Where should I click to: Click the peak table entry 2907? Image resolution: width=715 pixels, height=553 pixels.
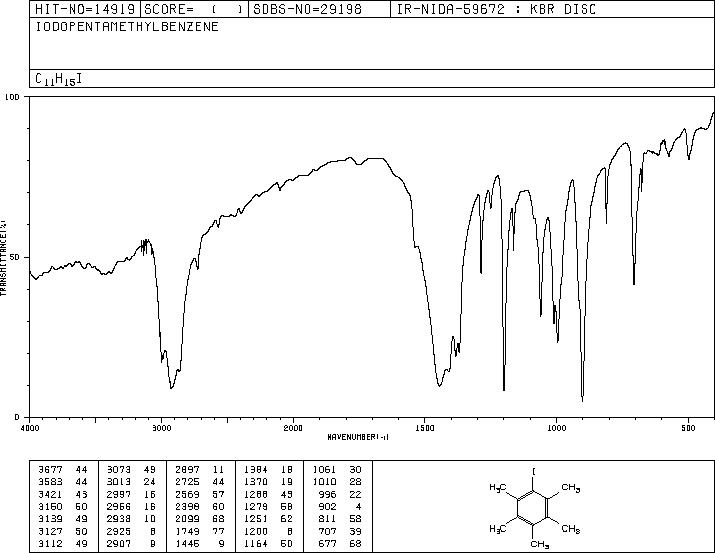[x=119, y=543]
